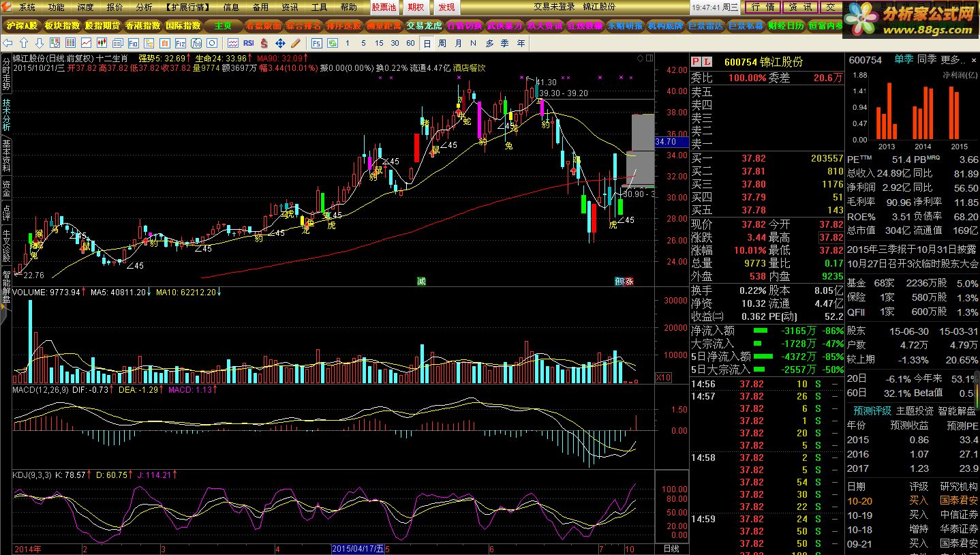
Task: Click the F12 trading icon
Action: 181,43
